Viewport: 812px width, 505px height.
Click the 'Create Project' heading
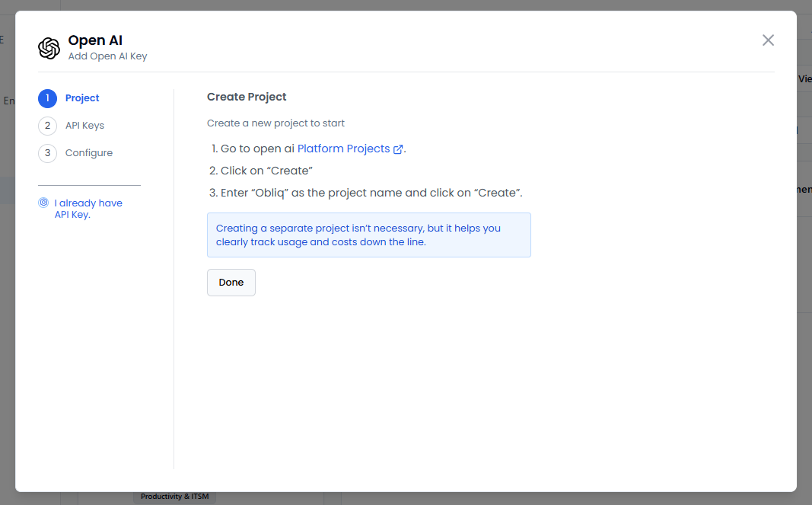[x=247, y=97]
